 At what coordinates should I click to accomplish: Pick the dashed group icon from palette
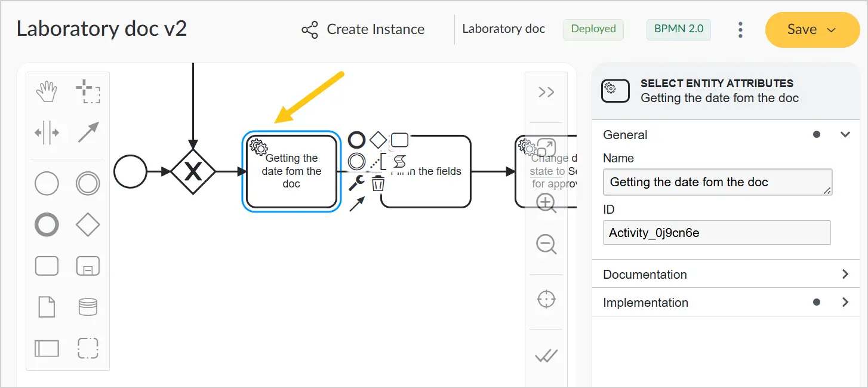tap(88, 347)
